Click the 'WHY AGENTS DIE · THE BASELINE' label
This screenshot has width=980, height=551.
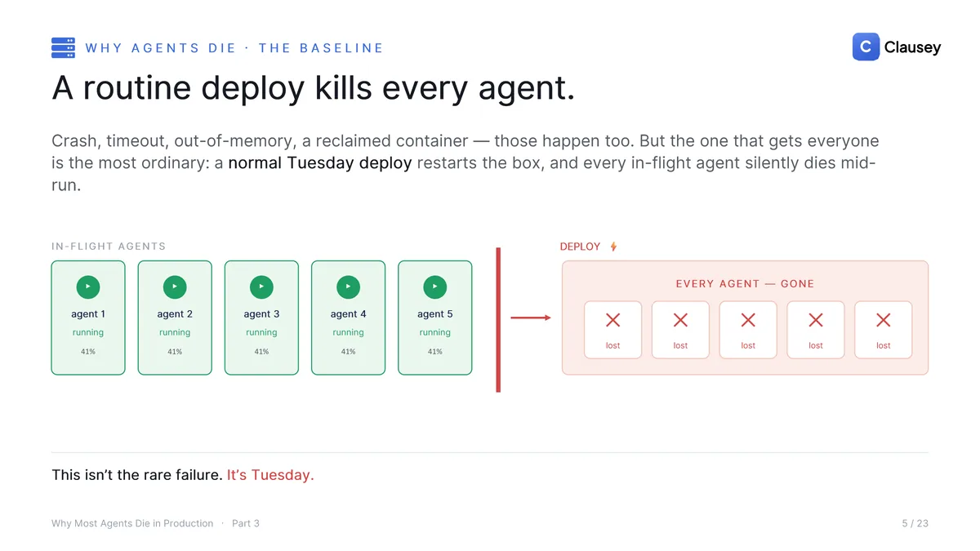click(x=234, y=48)
